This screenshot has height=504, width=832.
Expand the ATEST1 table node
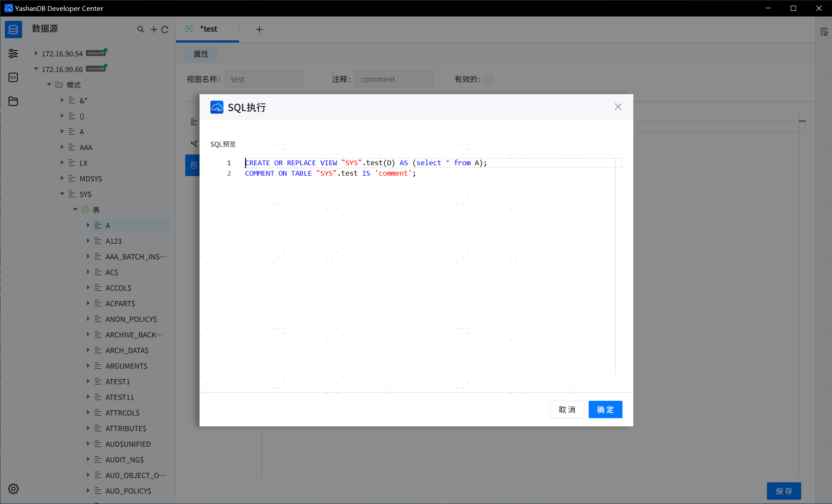(88, 381)
